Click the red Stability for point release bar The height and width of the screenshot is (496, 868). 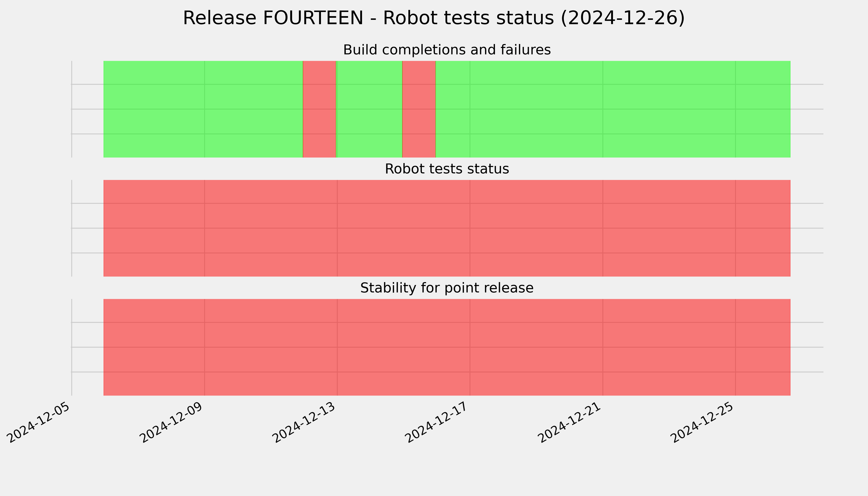(x=447, y=347)
